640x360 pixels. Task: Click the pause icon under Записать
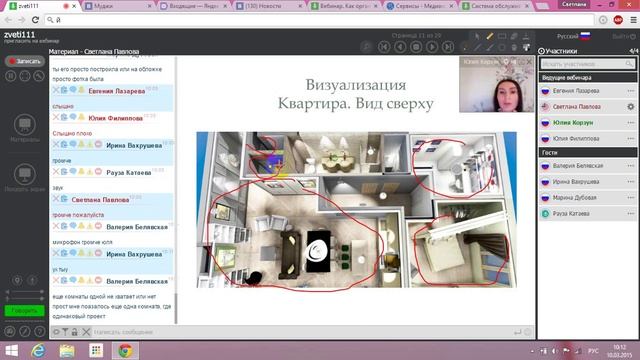coord(11,76)
